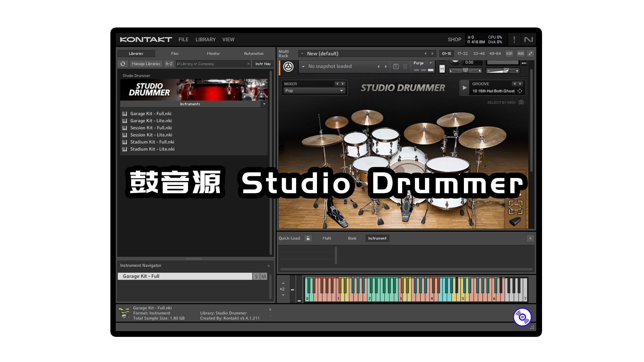Toggle the Instr Nav pane button
644x362 pixels.
click(x=263, y=64)
